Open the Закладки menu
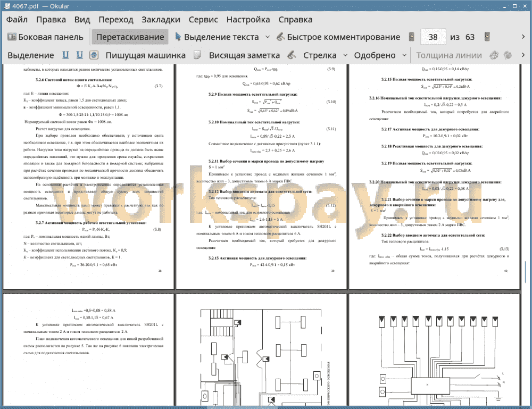 tap(161, 19)
